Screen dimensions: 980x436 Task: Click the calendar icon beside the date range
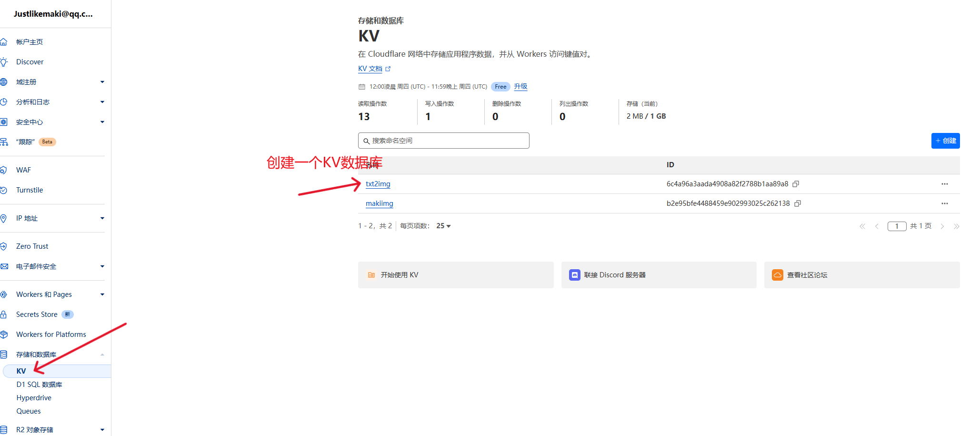pos(362,87)
